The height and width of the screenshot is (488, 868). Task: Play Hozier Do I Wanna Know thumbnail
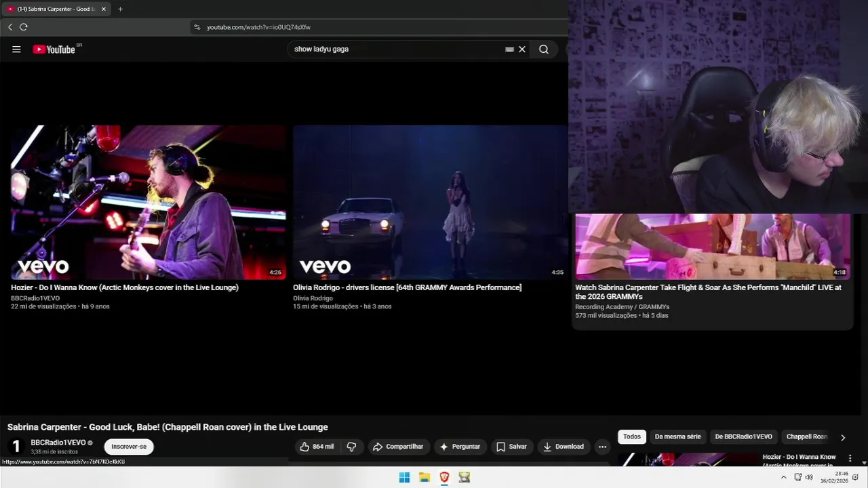(x=149, y=202)
